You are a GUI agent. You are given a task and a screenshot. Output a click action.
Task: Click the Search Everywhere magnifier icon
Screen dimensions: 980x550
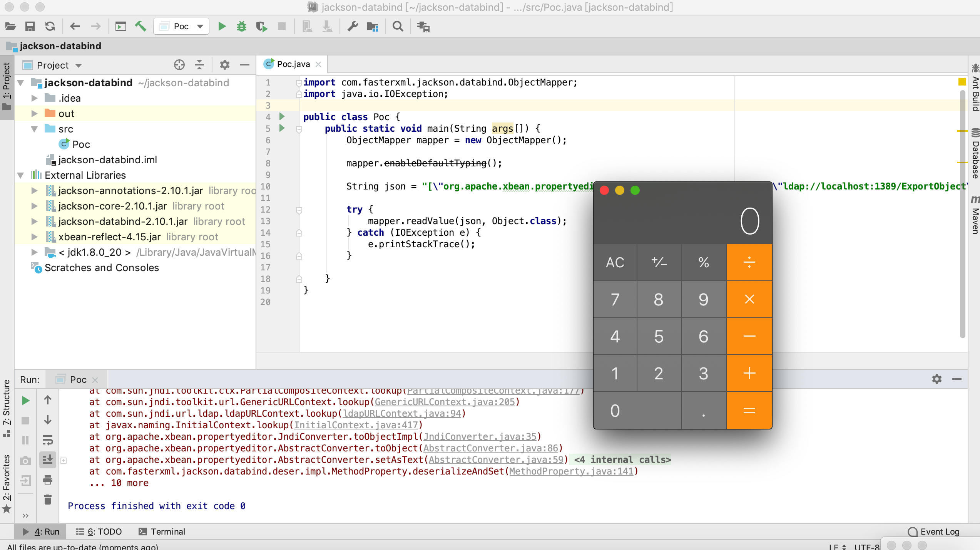pyautogui.click(x=398, y=26)
